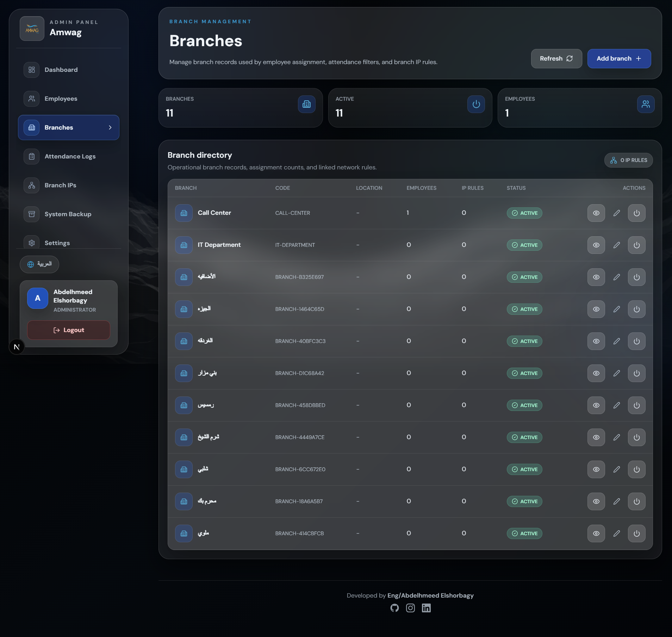Log out of the admin panel
The image size is (672, 637).
click(x=69, y=330)
